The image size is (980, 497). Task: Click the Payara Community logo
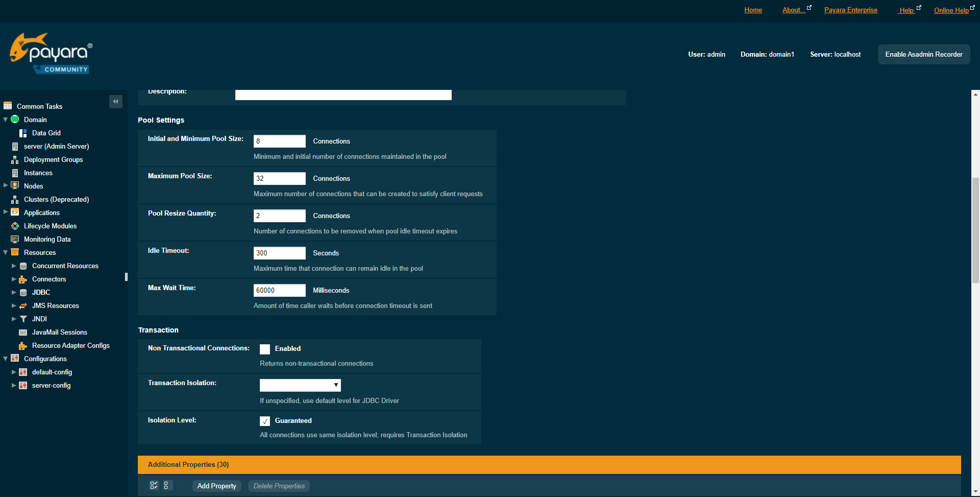coord(50,54)
